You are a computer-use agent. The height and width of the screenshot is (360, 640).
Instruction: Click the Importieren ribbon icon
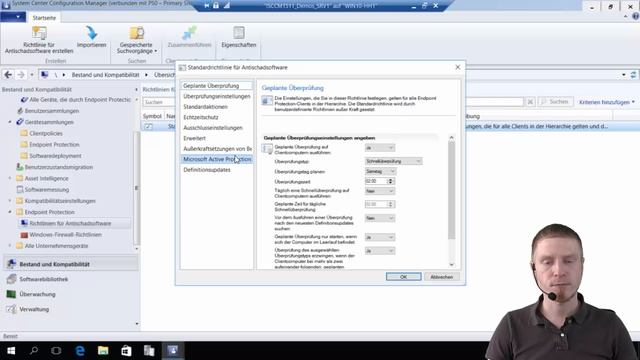click(x=91, y=33)
